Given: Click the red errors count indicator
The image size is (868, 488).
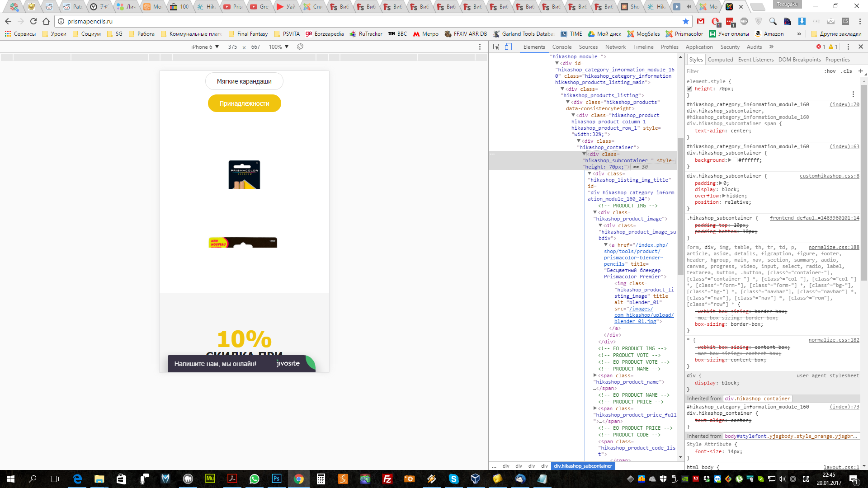Looking at the screenshot, I should click(821, 47).
